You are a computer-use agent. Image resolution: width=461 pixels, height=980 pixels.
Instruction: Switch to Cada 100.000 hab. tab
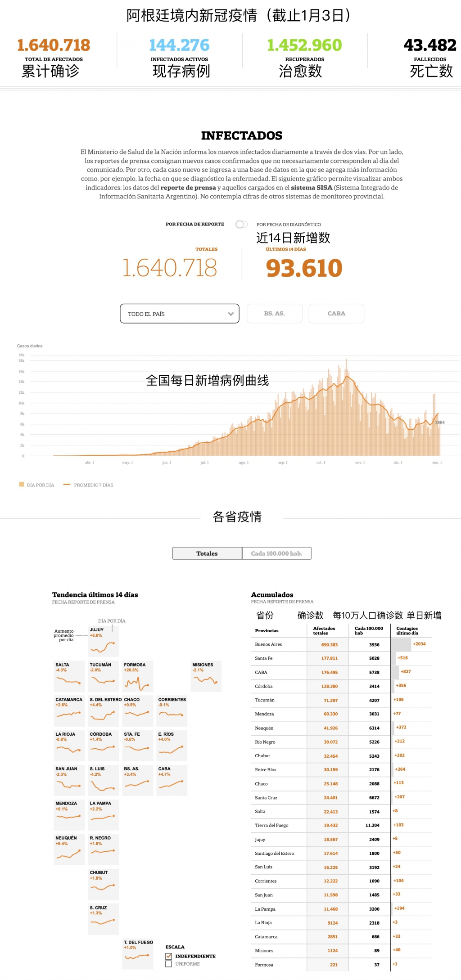276,553
